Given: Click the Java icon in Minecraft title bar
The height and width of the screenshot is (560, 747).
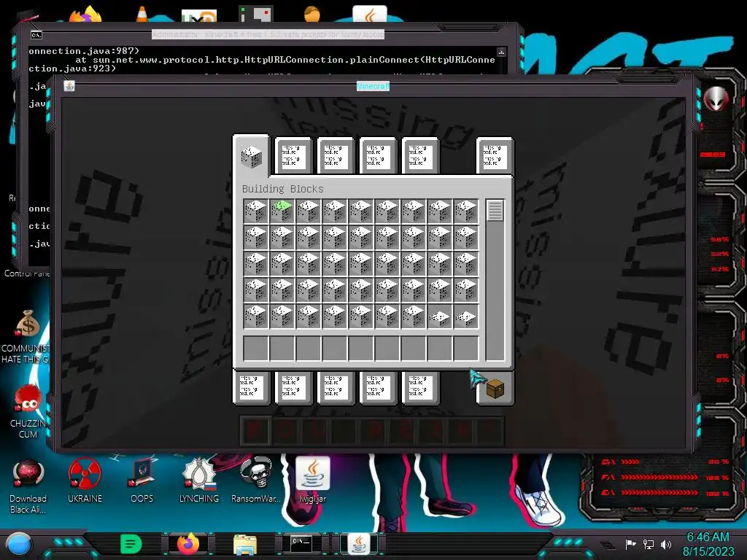Looking at the screenshot, I should pos(69,86).
